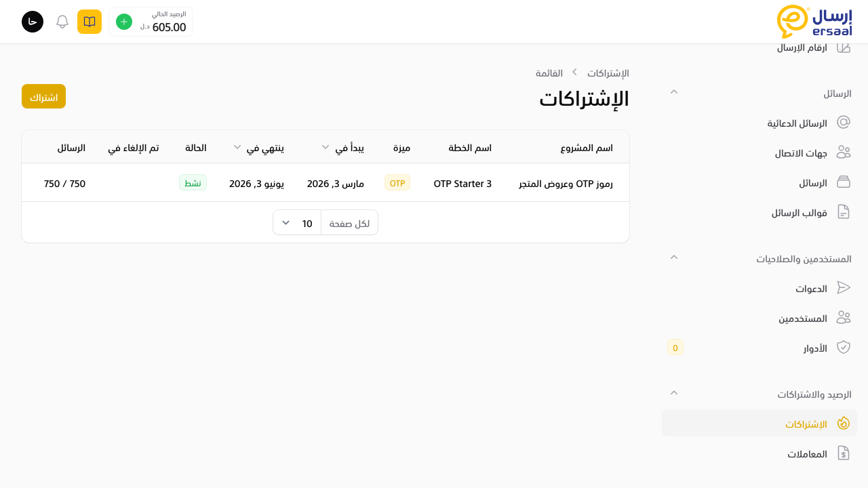
Task: Open المعاملات in the sidebar
Action: pyautogui.click(x=807, y=453)
